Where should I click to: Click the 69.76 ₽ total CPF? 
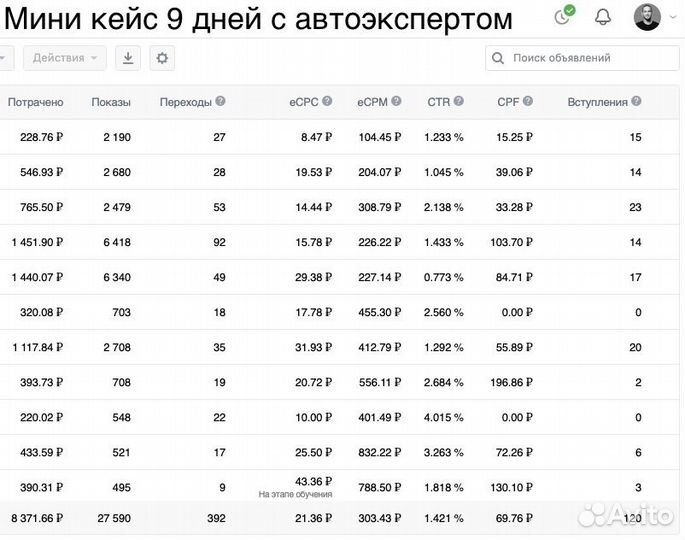pyautogui.click(x=514, y=518)
